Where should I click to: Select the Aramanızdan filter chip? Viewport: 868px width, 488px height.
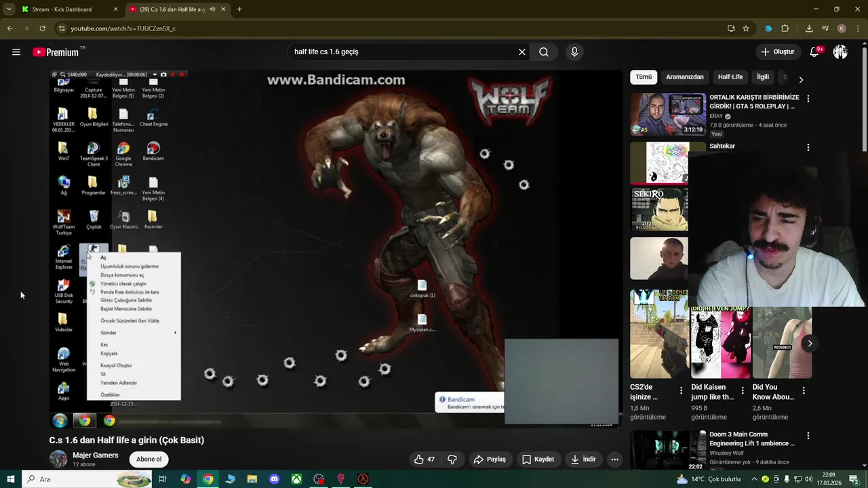click(x=685, y=77)
